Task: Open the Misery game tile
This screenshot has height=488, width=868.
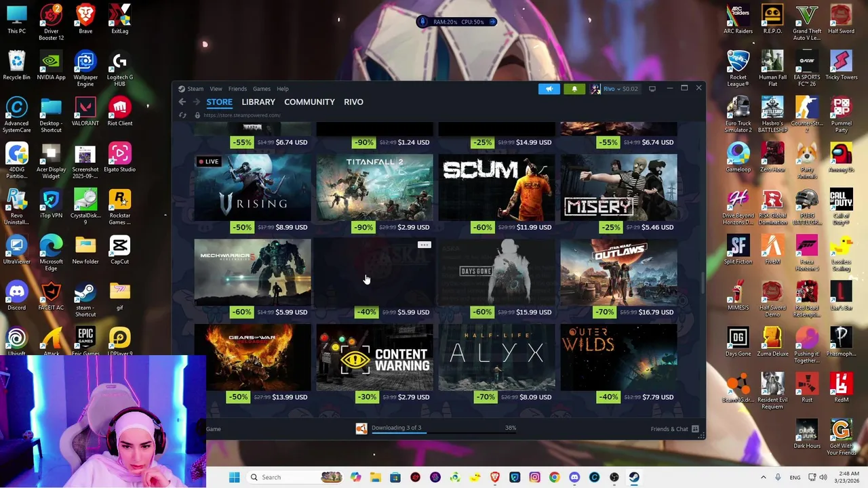Action: [618, 188]
